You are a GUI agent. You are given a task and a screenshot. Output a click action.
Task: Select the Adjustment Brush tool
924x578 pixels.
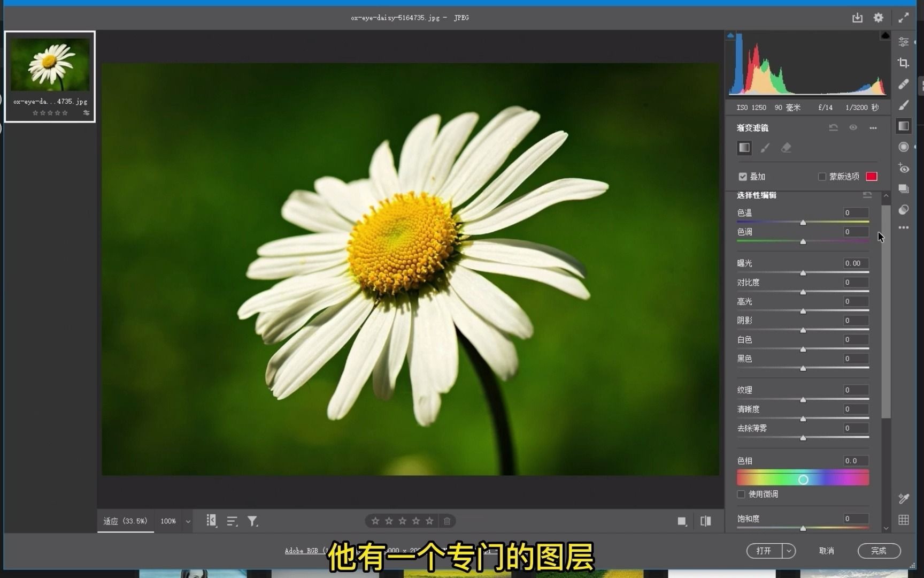tap(904, 105)
